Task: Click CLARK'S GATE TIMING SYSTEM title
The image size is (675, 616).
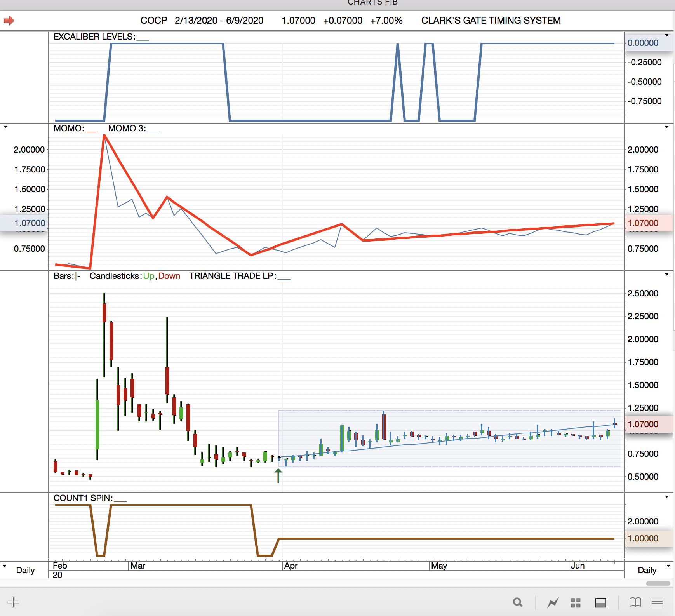Action: pos(491,21)
